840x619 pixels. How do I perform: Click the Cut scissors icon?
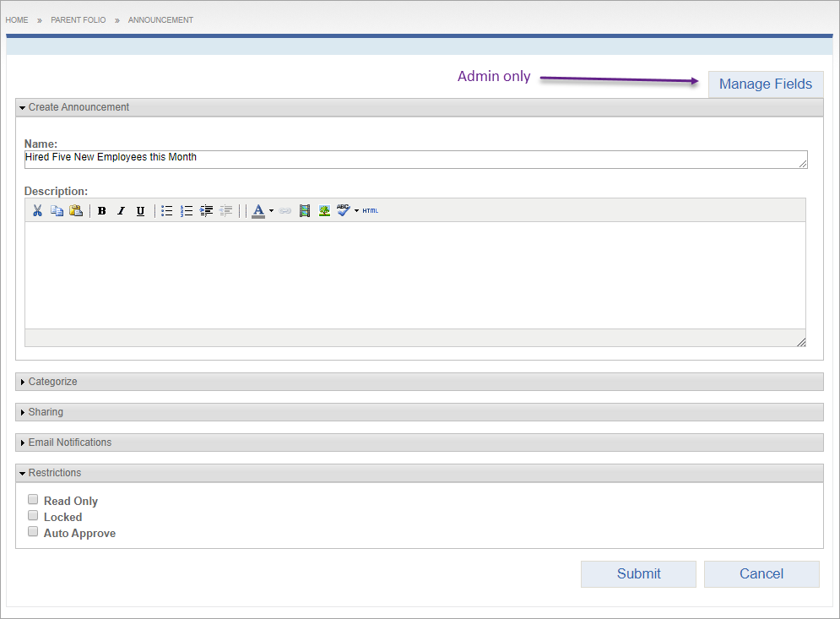(37, 210)
